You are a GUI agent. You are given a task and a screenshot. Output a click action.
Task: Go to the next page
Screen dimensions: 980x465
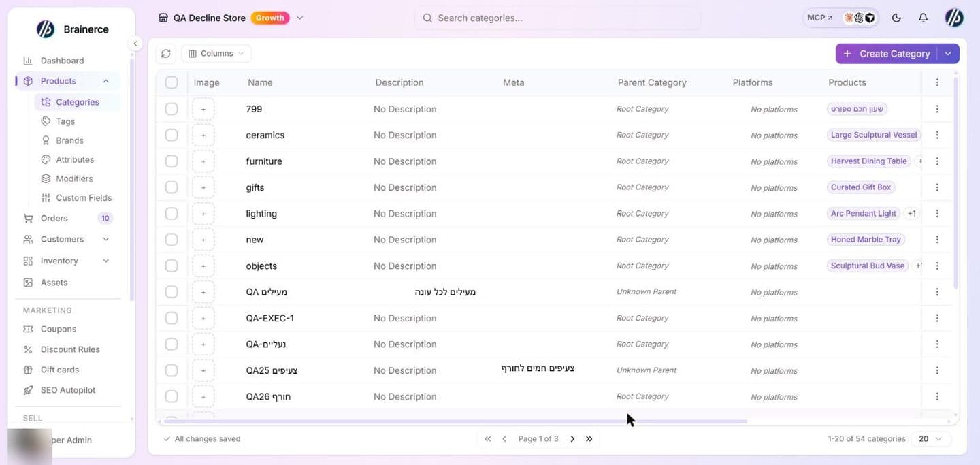pyautogui.click(x=572, y=439)
